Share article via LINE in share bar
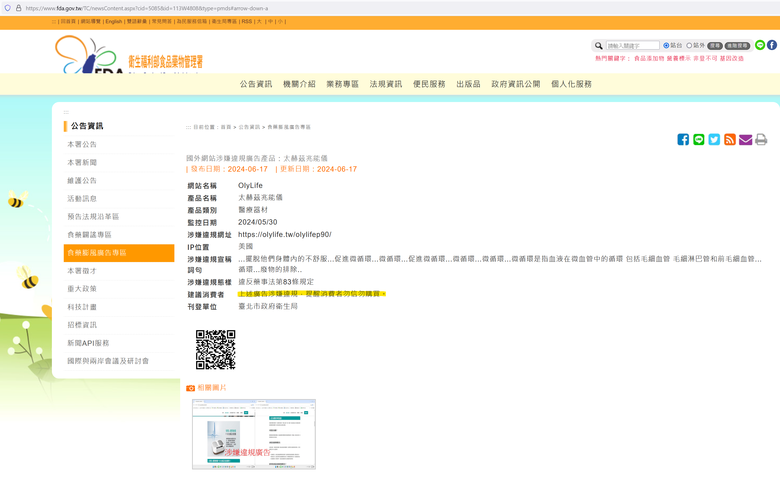The image size is (780, 480). (698, 139)
